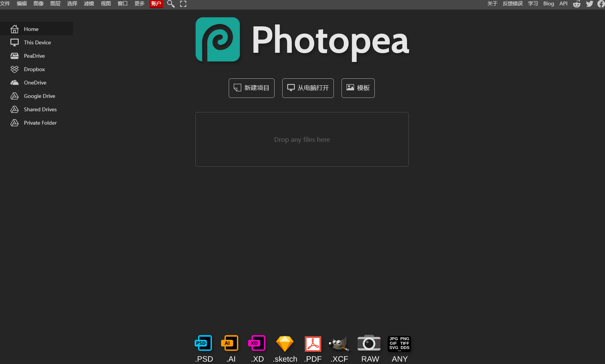This screenshot has height=364, width=605.
Task: Click the search magnifier icon
Action: coord(171,4)
